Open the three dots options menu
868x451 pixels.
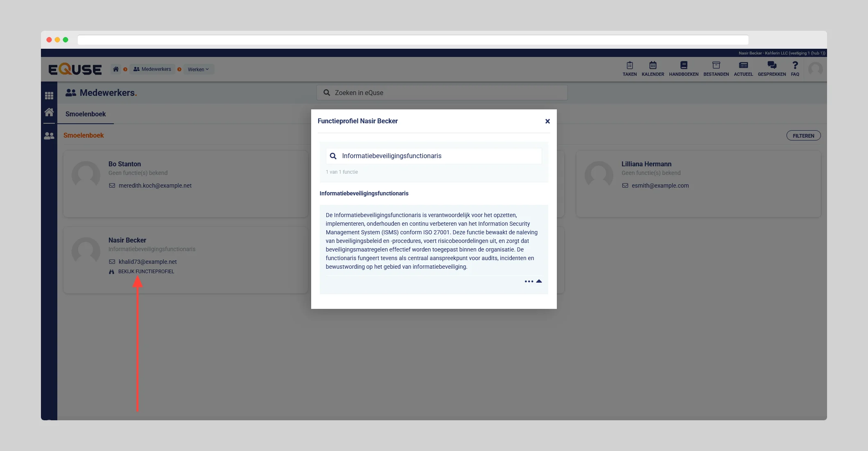pyautogui.click(x=529, y=281)
